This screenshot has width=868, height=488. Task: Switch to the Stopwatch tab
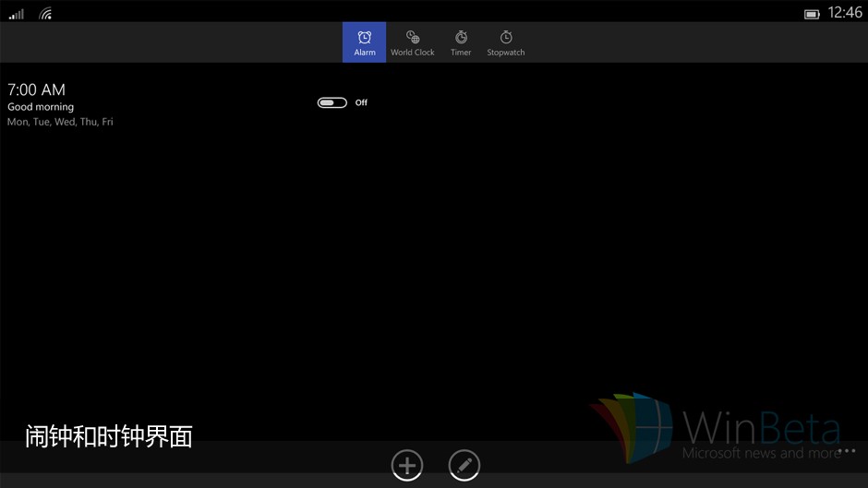505,42
